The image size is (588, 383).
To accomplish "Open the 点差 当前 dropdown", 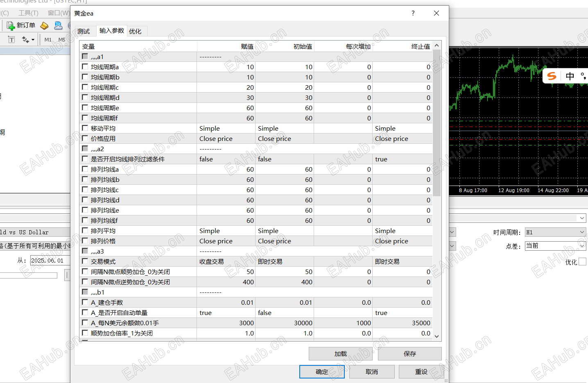I will 556,246.
